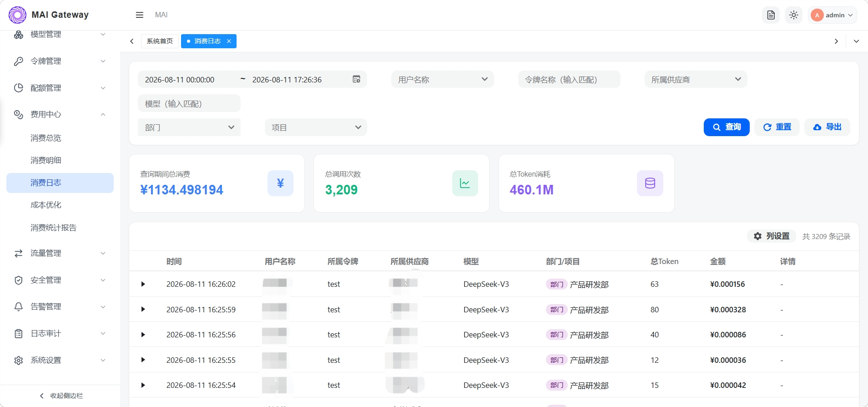The image size is (868, 407).
Task: Open 消费统计报告 in sidebar
Action: [x=60, y=228]
